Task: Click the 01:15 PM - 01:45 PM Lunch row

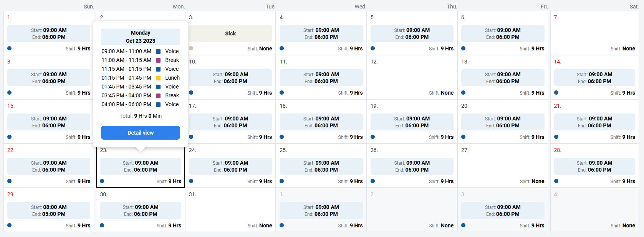Action: (x=140, y=78)
